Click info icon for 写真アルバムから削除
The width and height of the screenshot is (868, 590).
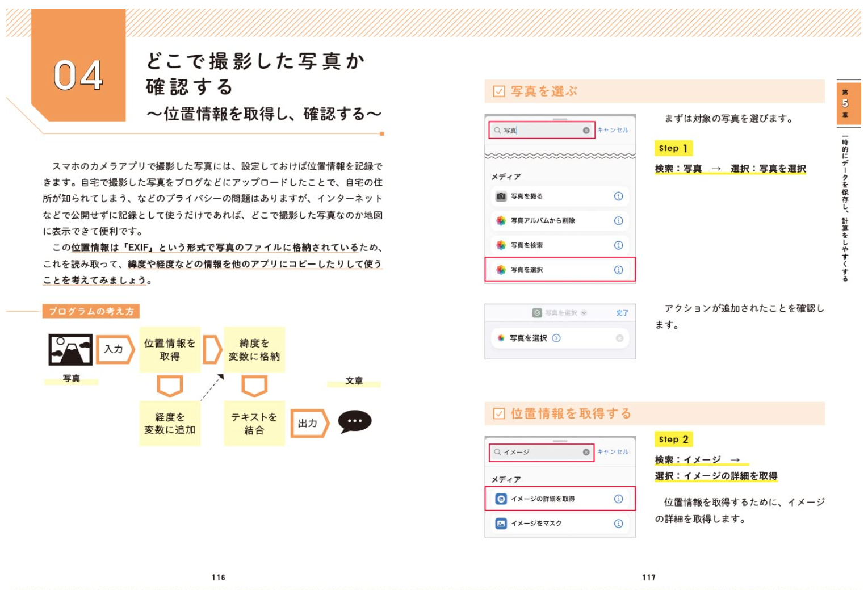(x=618, y=221)
